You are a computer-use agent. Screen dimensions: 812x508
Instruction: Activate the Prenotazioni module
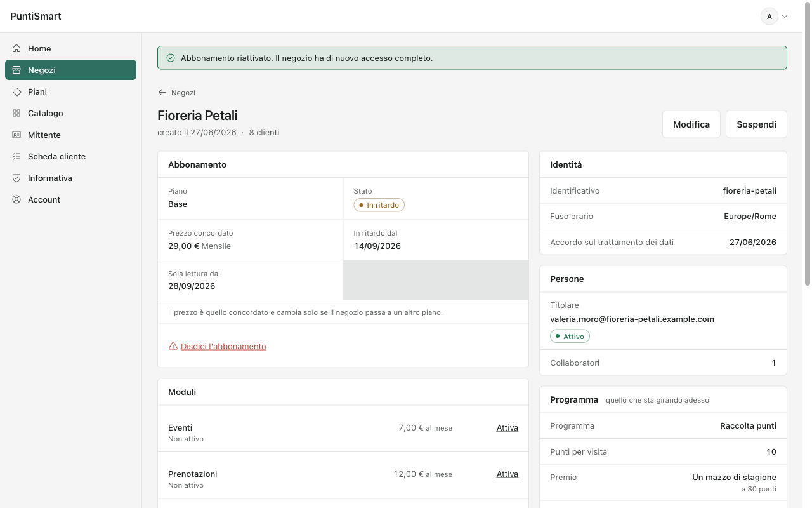pyautogui.click(x=507, y=474)
